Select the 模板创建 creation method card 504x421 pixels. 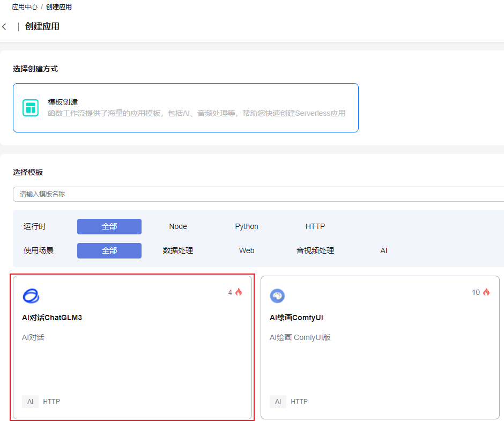(186, 107)
